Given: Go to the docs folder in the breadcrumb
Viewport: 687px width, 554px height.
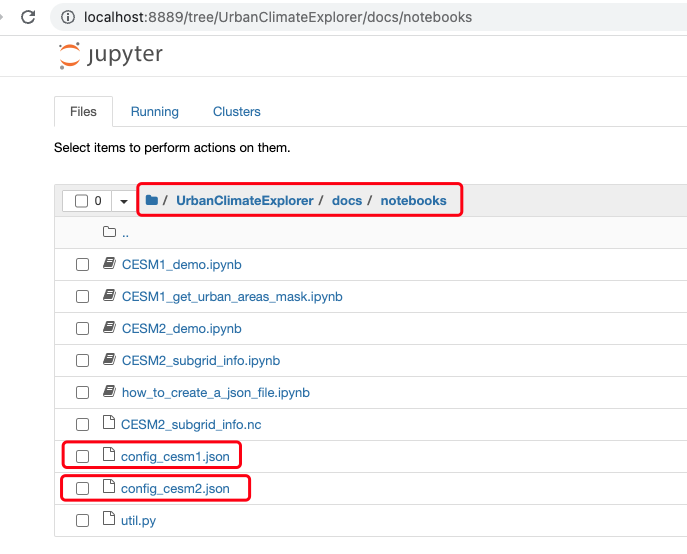Looking at the screenshot, I should 347,201.
